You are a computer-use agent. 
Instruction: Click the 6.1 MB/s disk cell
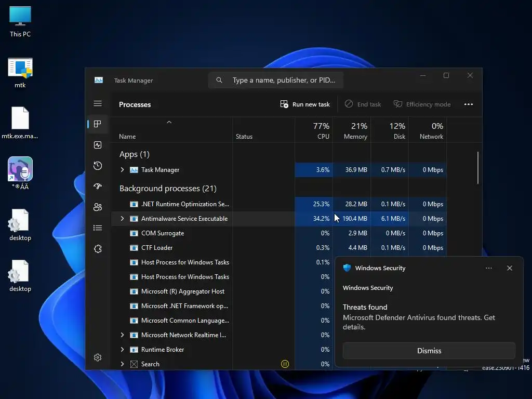(x=390, y=219)
